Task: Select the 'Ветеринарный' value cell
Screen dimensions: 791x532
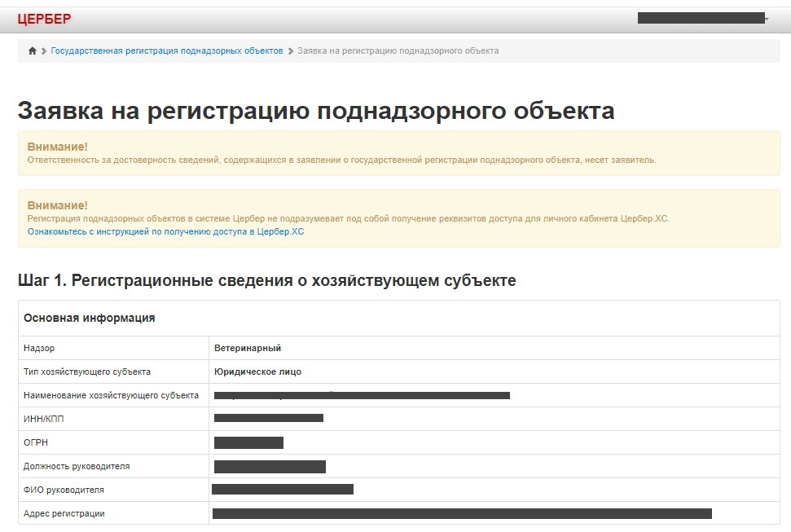Action: point(248,348)
